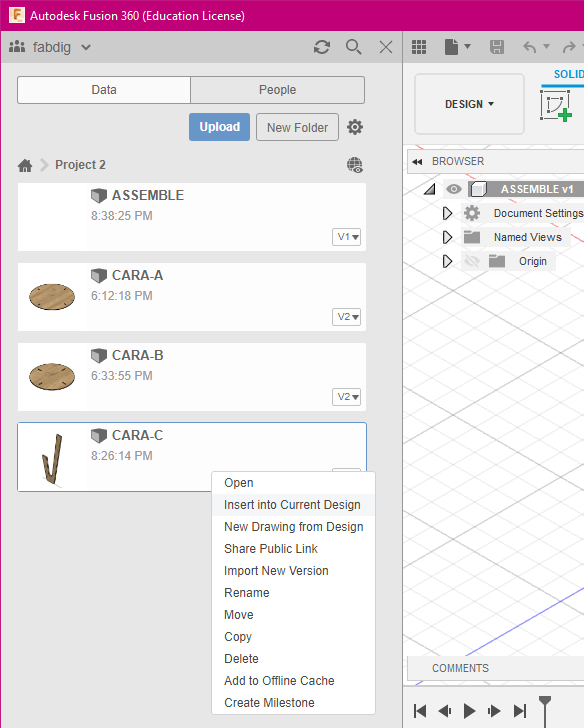The height and width of the screenshot is (728, 584).
Task: Choose Insert into Current Design
Action: tap(293, 505)
